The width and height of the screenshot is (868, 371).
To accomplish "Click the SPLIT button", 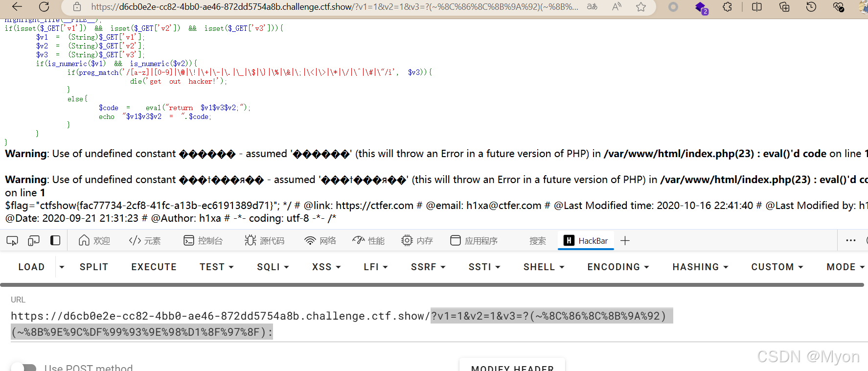I will pos(94,267).
